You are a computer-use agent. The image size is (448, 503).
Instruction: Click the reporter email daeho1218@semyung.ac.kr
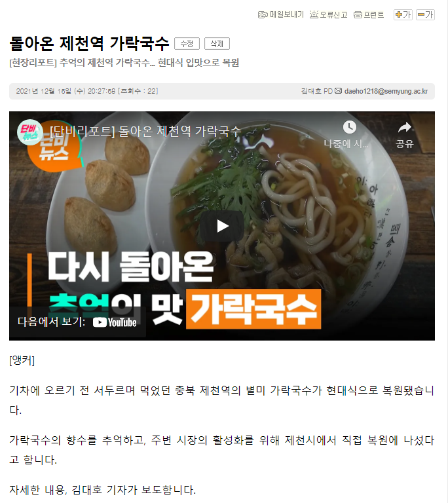pos(386,92)
